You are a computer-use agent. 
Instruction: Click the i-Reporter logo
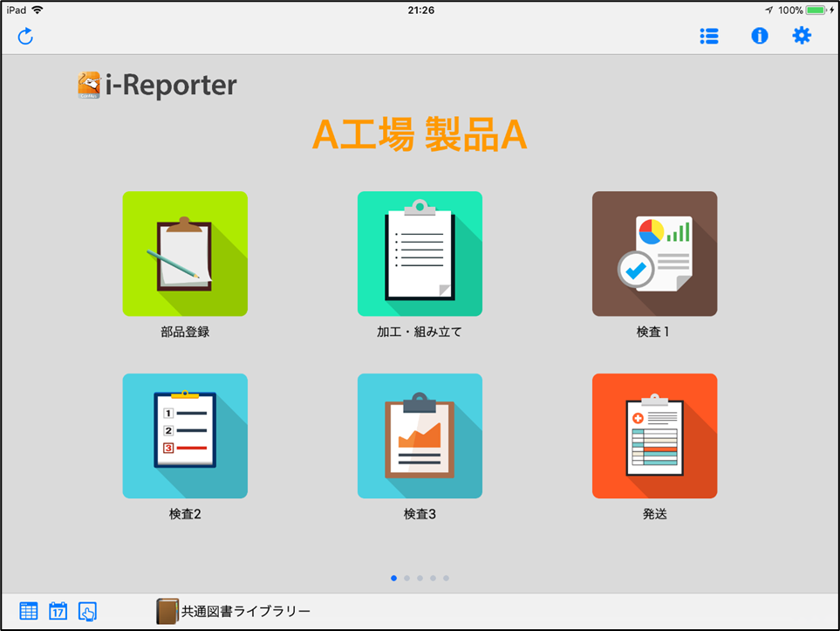click(x=157, y=85)
